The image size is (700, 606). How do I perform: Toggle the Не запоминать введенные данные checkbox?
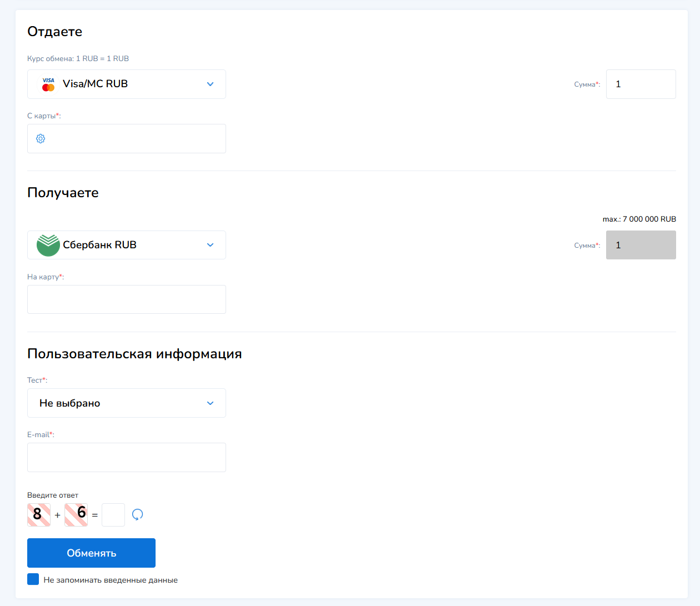[33, 580]
